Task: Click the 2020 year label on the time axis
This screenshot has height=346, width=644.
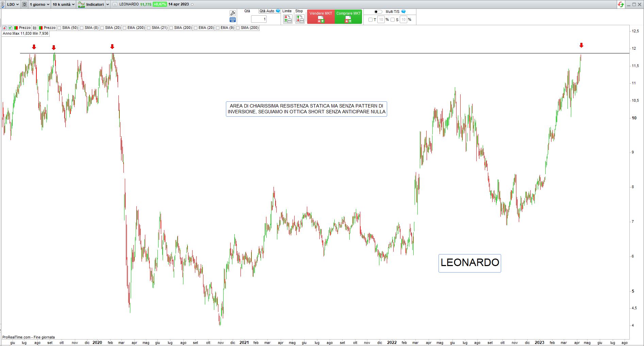Action: tap(97, 343)
